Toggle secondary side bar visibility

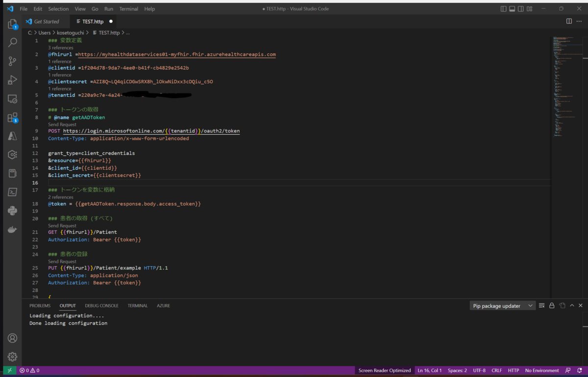coord(521,9)
